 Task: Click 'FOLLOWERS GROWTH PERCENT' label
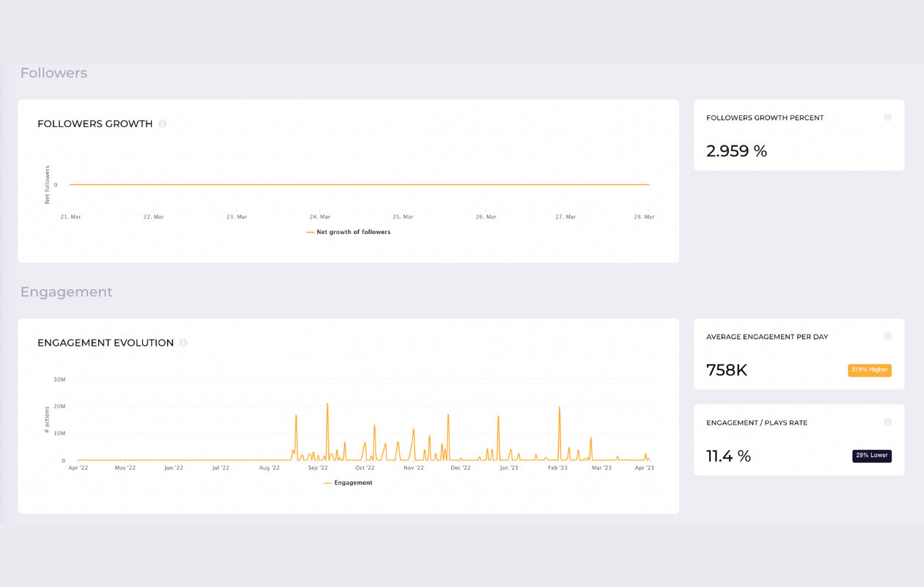tap(765, 118)
